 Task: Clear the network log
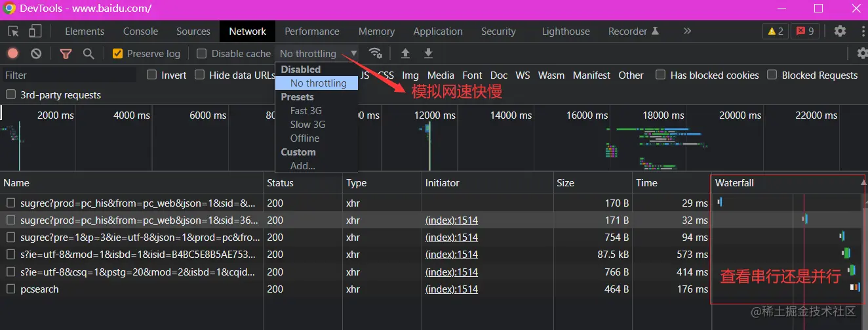pyautogui.click(x=37, y=54)
